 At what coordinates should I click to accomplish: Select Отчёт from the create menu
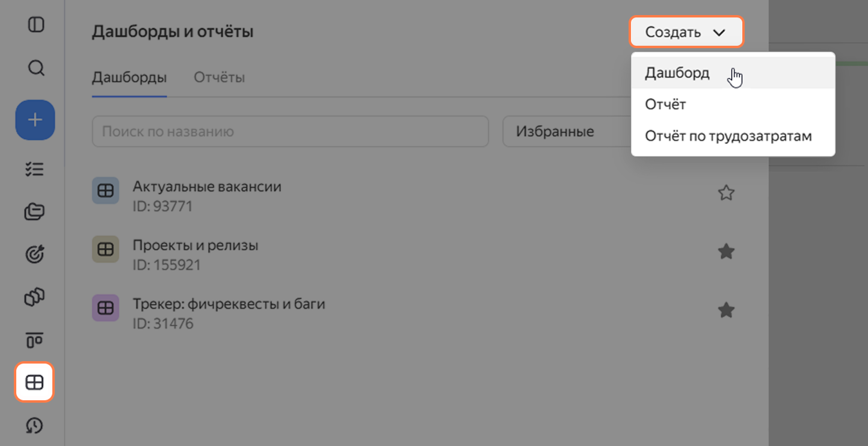point(733,104)
